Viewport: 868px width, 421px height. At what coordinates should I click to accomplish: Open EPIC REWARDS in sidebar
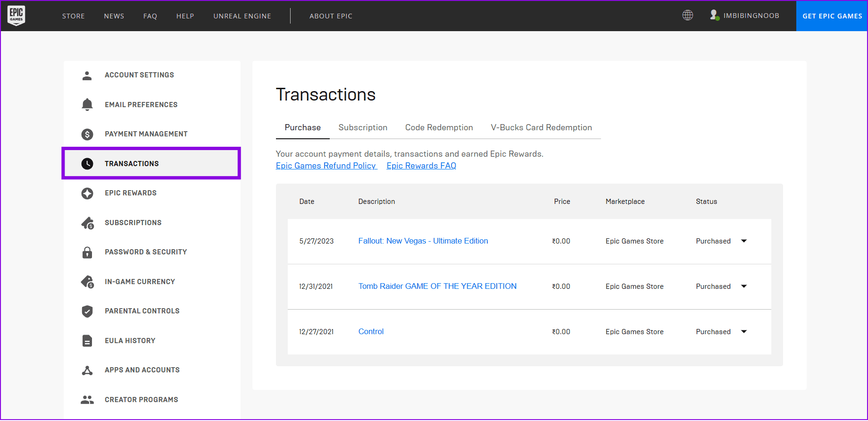click(131, 193)
